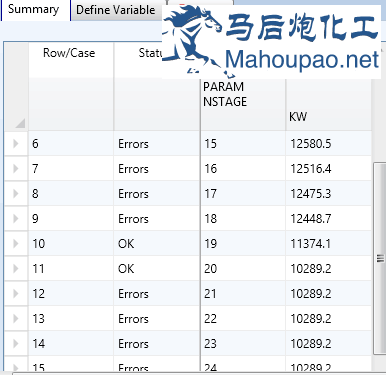Select row 9 using its arrow marker
Screen dimensions: 386x375
[16, 219]
